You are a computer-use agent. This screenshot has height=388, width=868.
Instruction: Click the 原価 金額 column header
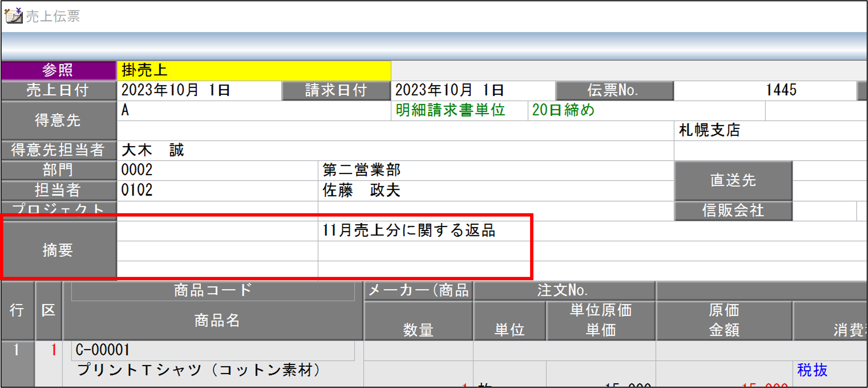click(x=724, y=321)
